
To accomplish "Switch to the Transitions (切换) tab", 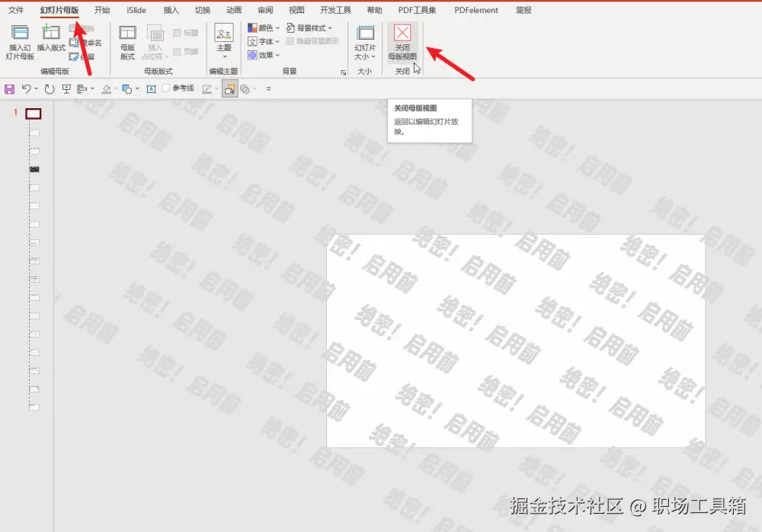I will 203,10.
